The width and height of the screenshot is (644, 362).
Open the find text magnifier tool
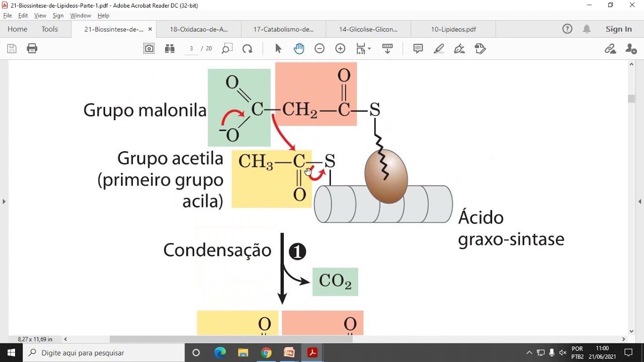[227, 49]
